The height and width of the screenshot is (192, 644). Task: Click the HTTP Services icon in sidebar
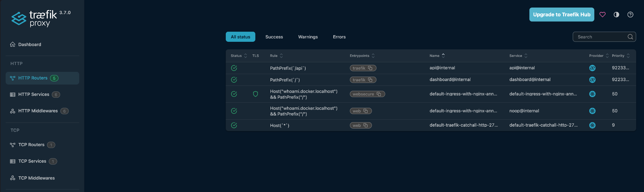coord(13,95)
